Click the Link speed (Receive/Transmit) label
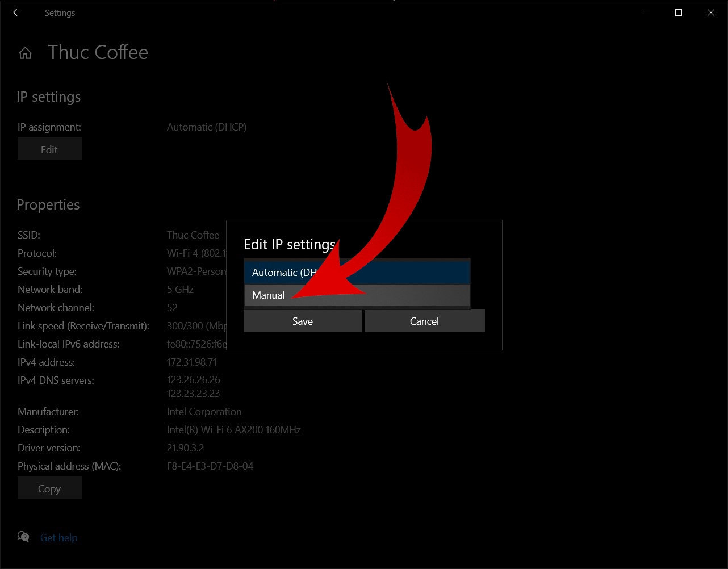The image size is (728, 569). click(83, 326)
